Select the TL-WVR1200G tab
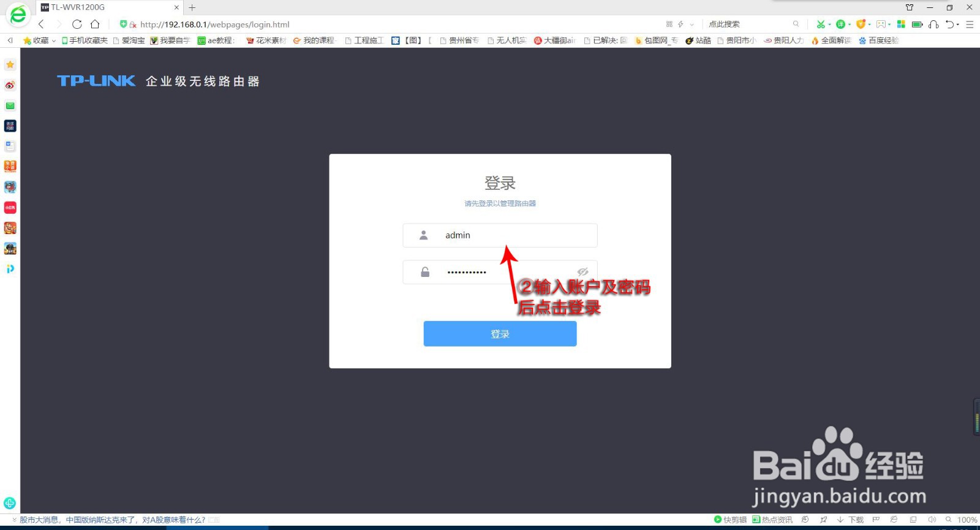This screenshot has width=980, height=530. (x=110, y=7)
